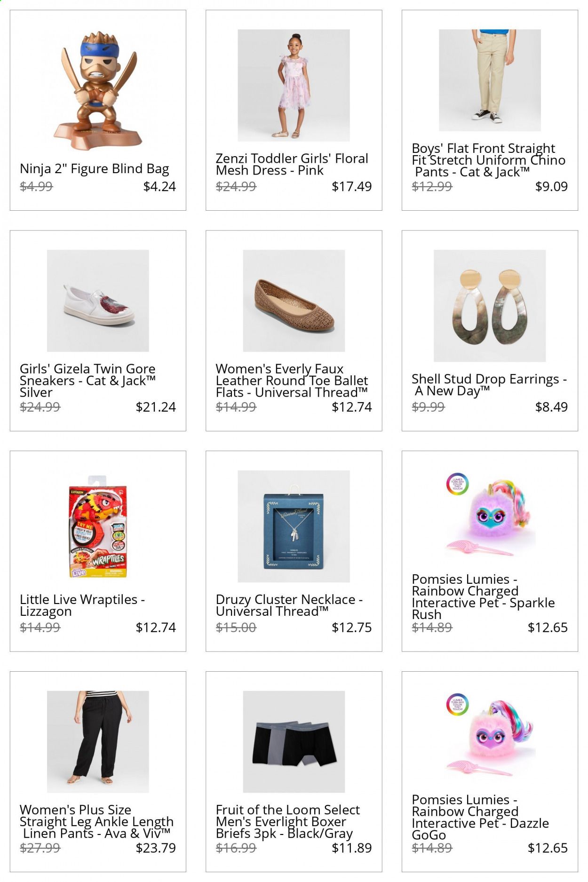View the plus size linen pants photo
Screen dimensions: 588x882
(x=98, y=742)
